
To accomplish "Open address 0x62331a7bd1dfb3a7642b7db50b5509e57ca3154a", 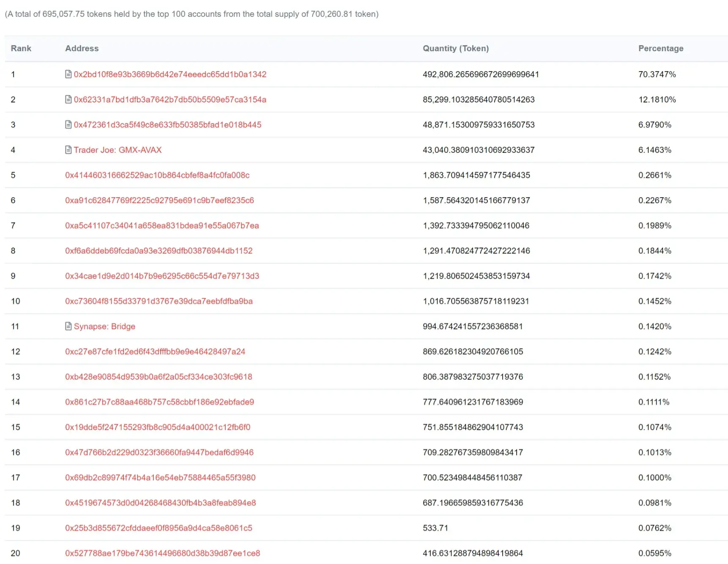I will coord(170,99).
